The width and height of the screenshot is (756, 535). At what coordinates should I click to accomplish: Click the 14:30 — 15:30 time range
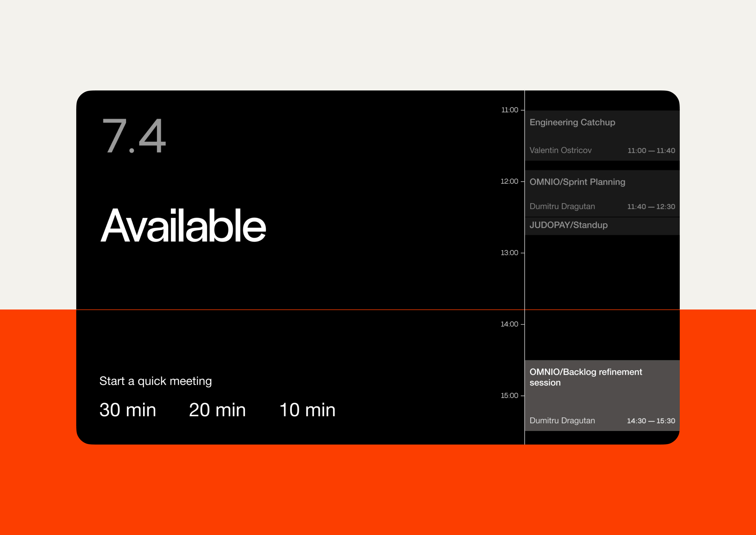651,421
